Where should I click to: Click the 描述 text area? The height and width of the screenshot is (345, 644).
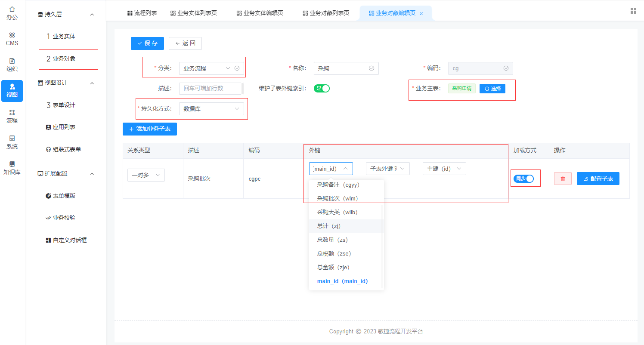click(x=211, y=88)
